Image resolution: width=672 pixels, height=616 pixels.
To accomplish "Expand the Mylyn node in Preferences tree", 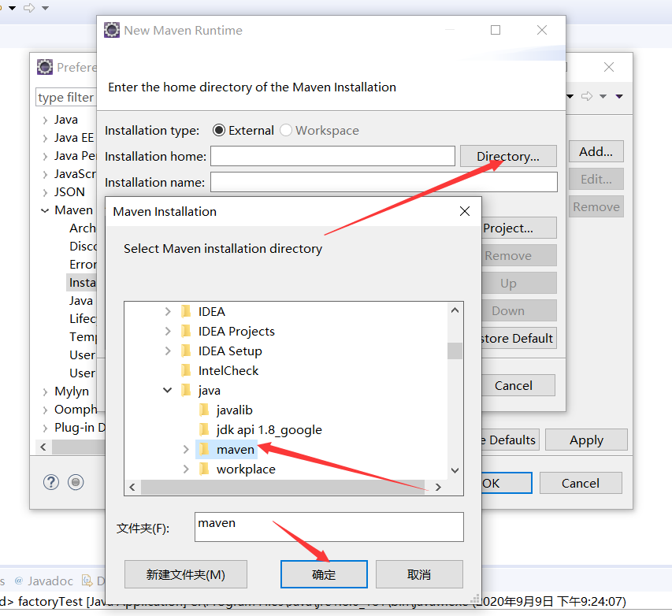I will click(x=45, y=391).
